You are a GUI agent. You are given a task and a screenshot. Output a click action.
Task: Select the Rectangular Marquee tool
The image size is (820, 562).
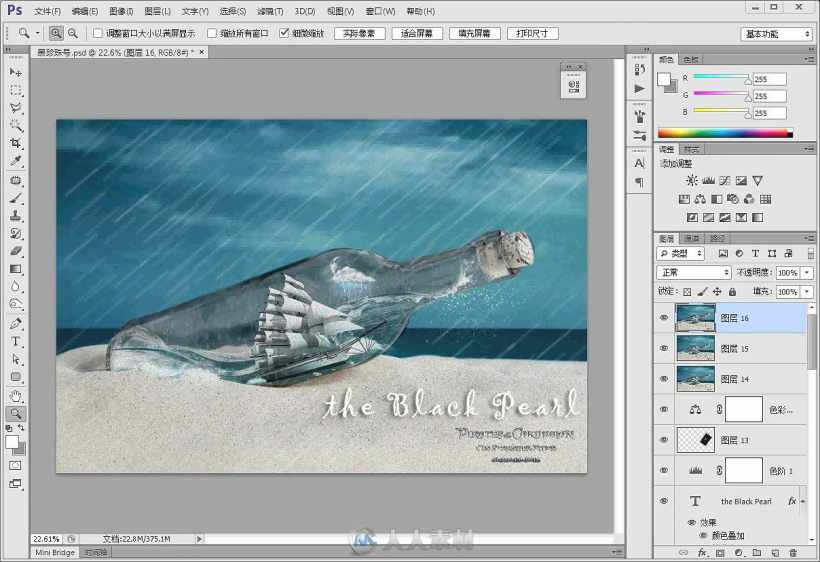point(16,90)
